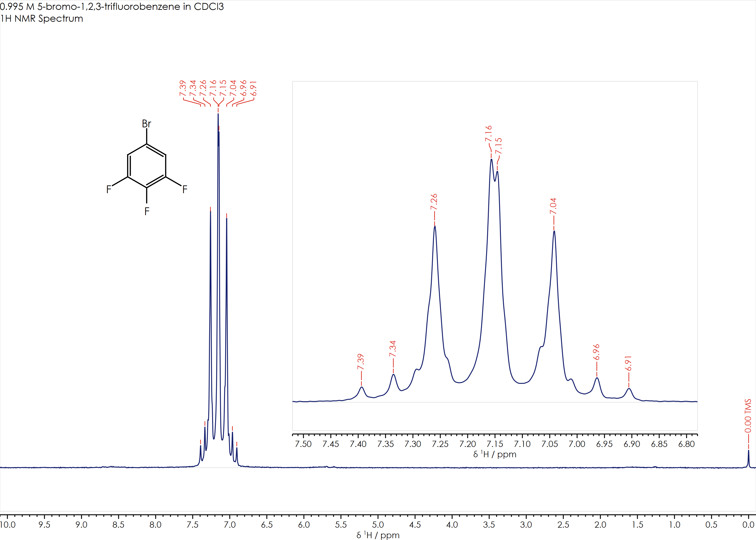Click the 6.91 peak label in the inset

coord(628,364)
